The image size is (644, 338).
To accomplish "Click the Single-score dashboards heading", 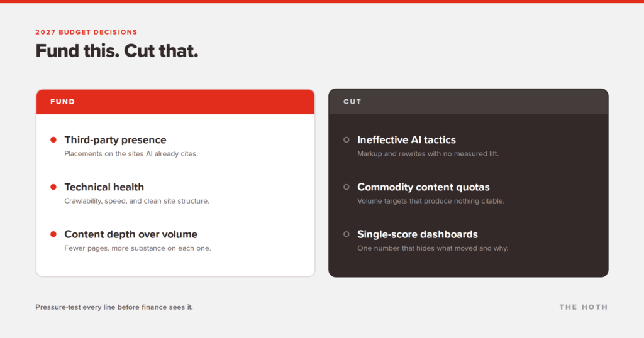I will (418, 234).
